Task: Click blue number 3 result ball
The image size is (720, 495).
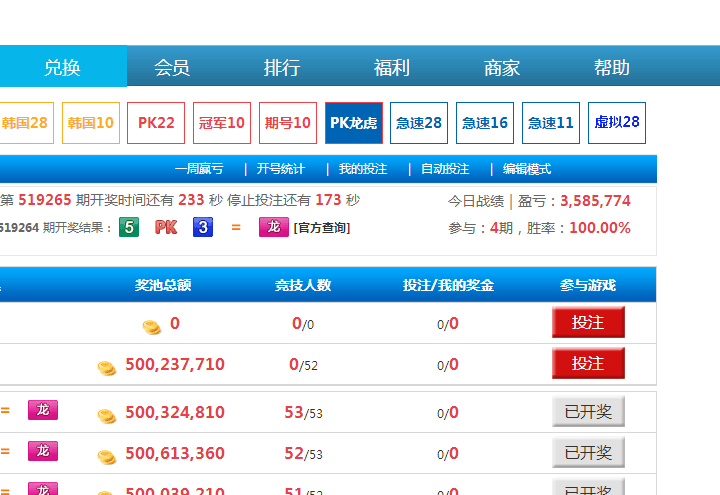Action: [x=203, y=227]
